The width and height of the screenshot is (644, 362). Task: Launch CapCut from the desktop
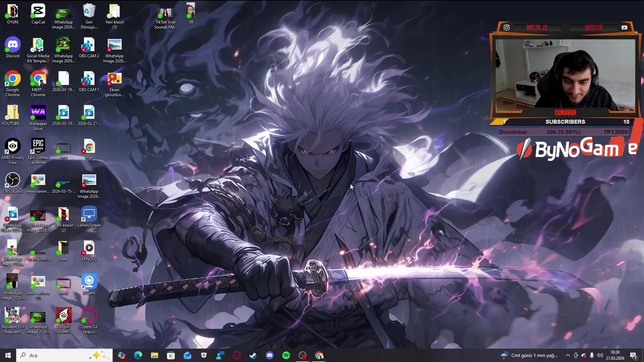click(x=38, y=14)
